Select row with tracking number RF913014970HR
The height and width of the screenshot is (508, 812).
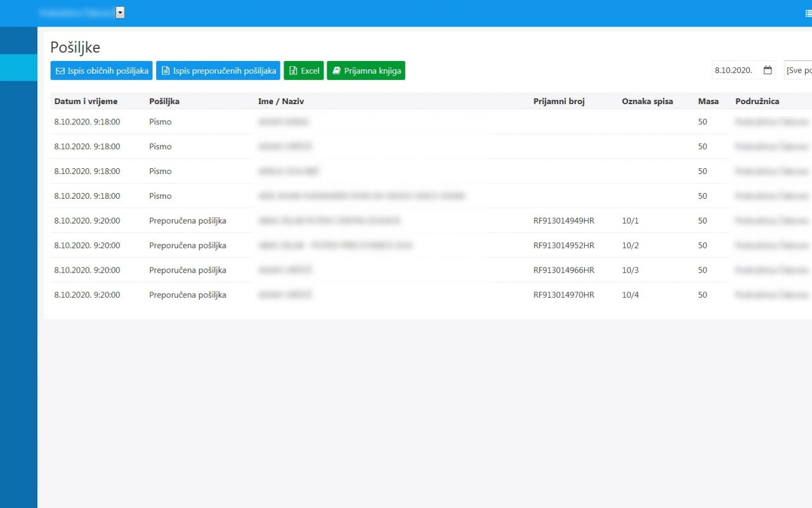[563, 295]
